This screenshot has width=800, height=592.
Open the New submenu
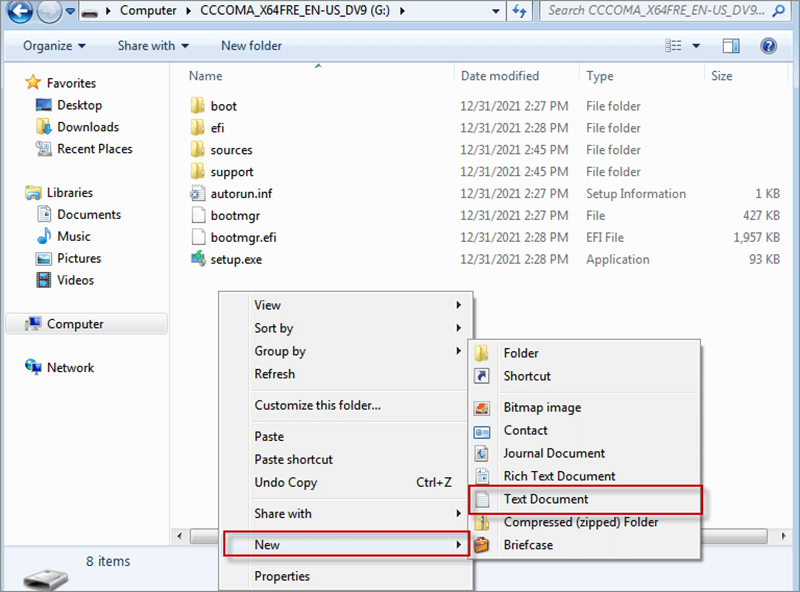point(345,545)
